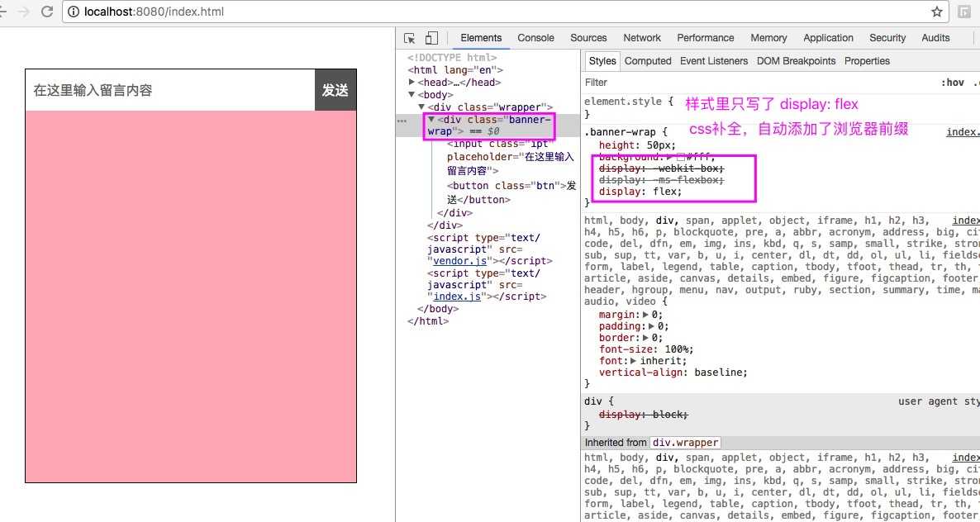Toggle device toolbar icon
The height and width of the screenshot is (522, 980).
point(431,38)
